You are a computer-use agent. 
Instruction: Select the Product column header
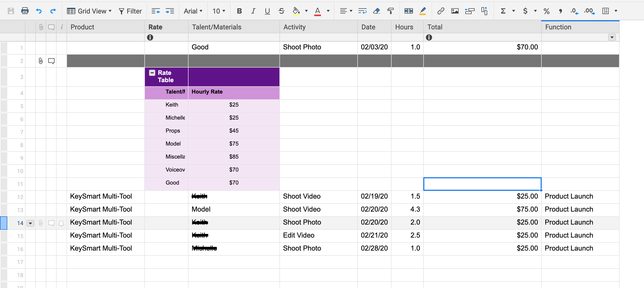(106, 27)
